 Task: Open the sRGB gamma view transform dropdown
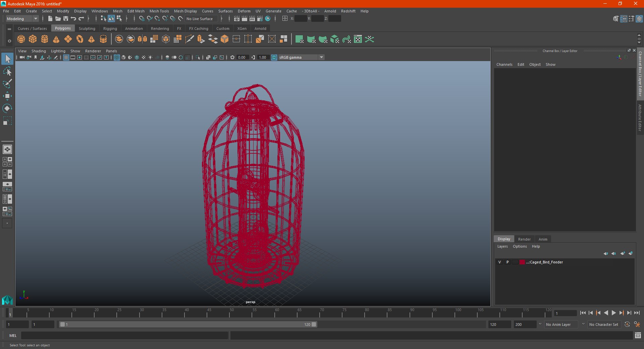[301, 57]
